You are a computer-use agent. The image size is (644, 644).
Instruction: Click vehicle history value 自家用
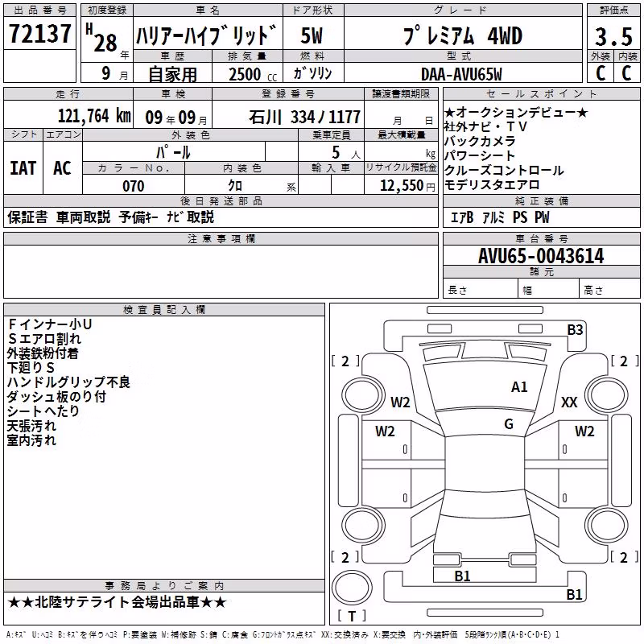[172, 74]
